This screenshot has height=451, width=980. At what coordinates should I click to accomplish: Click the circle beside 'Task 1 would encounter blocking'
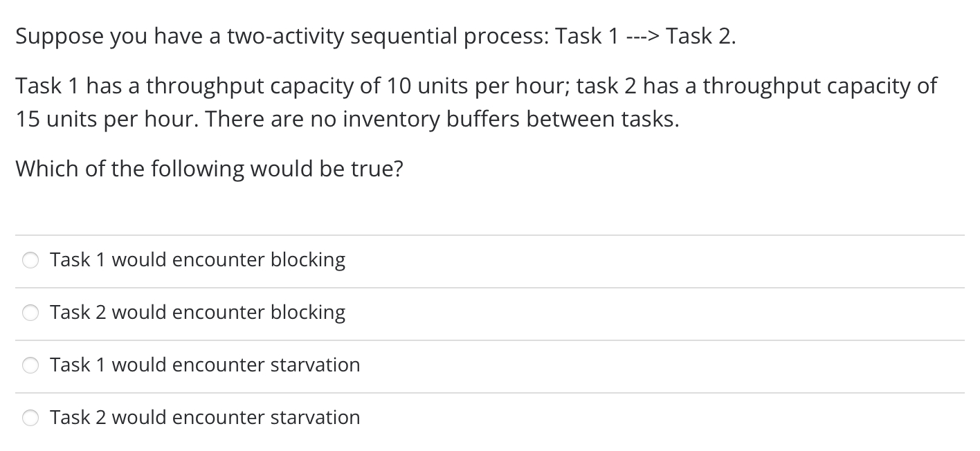(30, 260)
